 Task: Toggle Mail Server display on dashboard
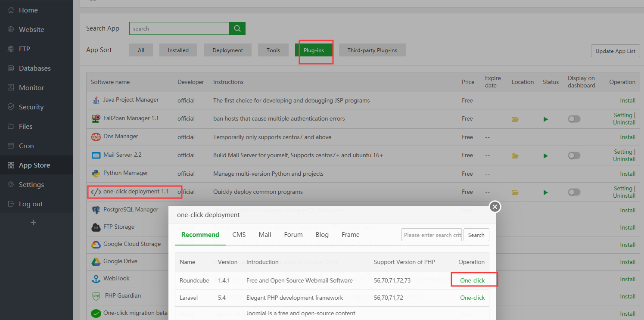pyautogui.click(x=574, y=155)
